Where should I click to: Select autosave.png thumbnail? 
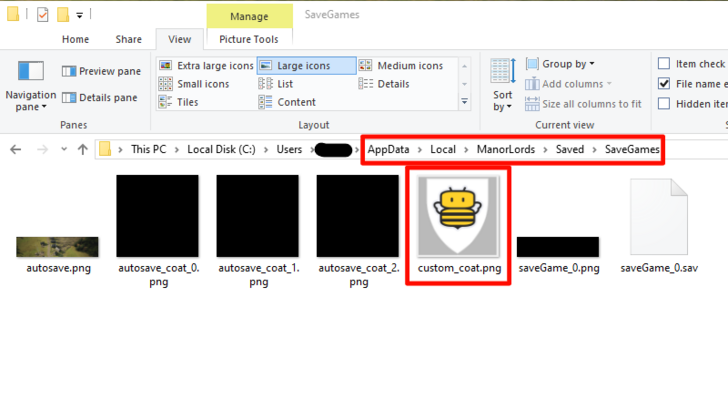[x=58, y=247]
